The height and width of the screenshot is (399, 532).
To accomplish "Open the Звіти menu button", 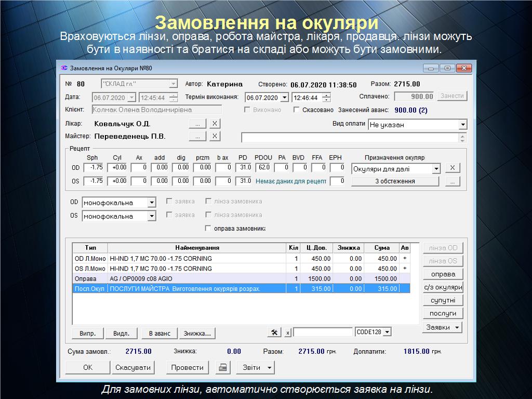I will [255, 367].
